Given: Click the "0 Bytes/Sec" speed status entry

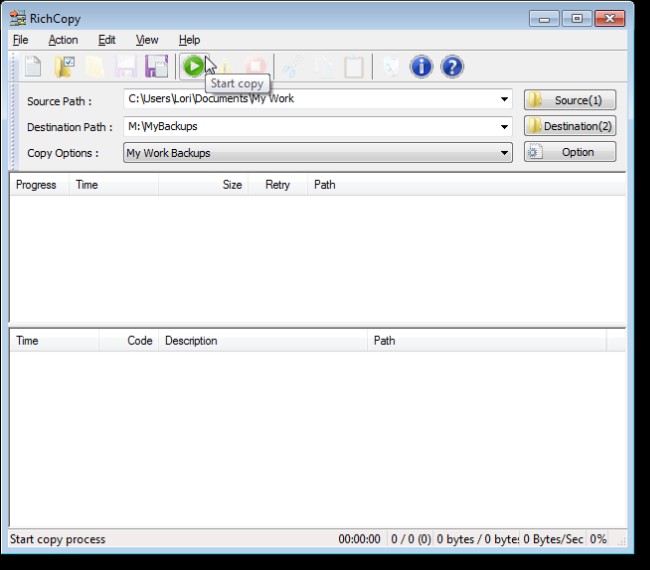Looking at the screenshot, I should 553,539.
